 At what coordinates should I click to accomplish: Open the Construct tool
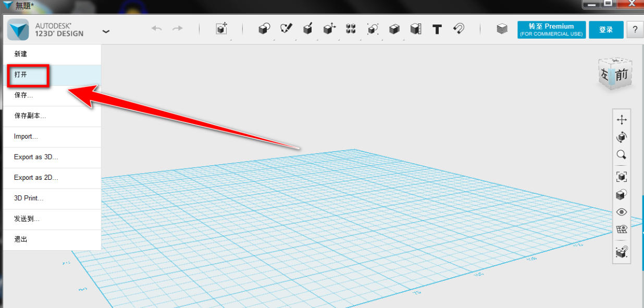pyautogui.click(x=308, y=29)
